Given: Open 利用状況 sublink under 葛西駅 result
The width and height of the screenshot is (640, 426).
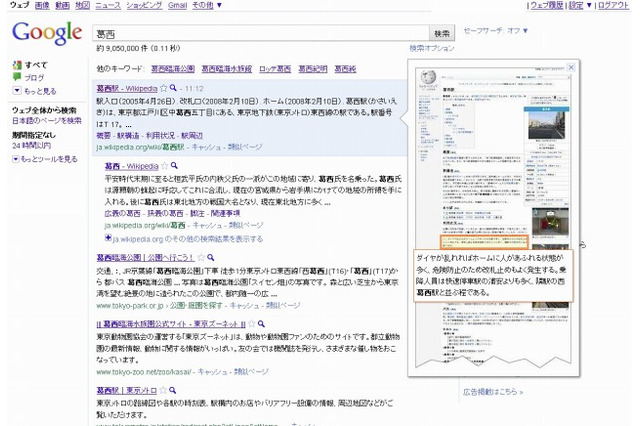Looking at the screenshot, I should tap(160, 135).
